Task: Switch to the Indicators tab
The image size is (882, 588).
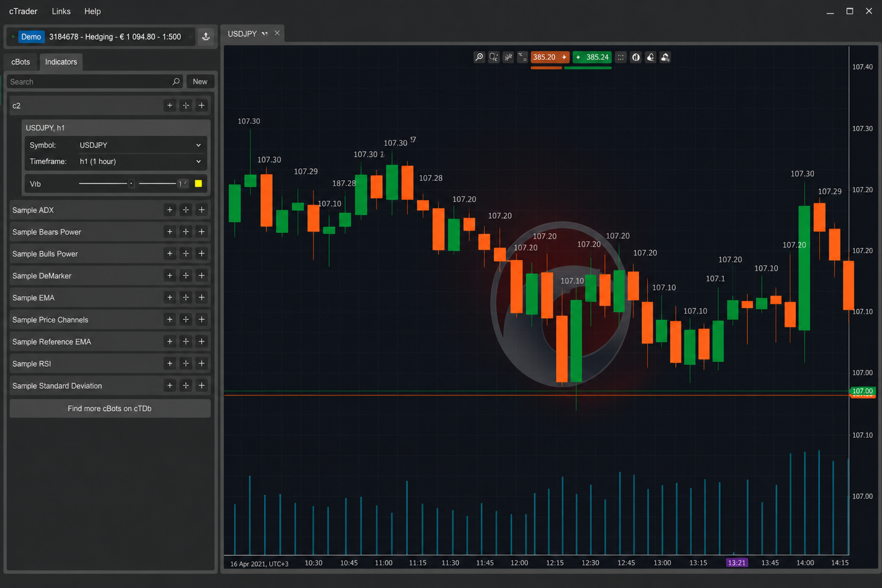Action: (61, 62)
